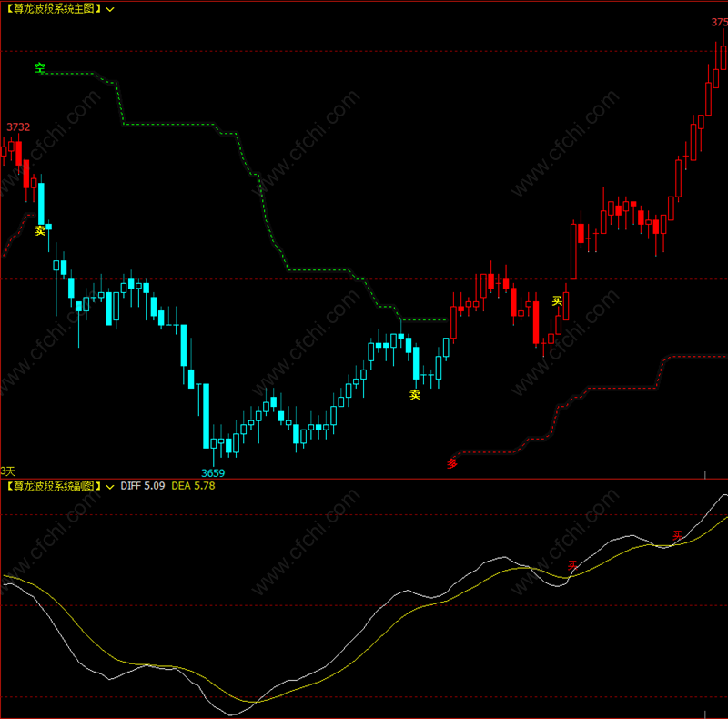Click the yellow 卖 marker below the mid-chart pullback
The image size is (728, 719).
pyautogui.click(x=415, y=394)
